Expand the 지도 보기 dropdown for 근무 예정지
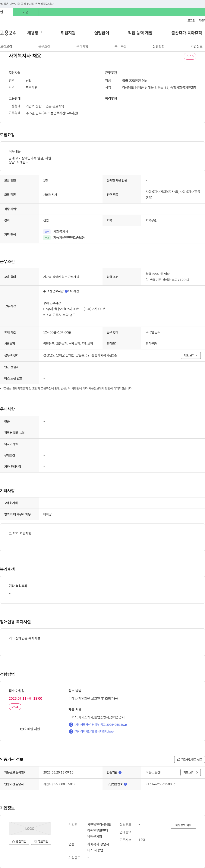The image size is (205, 868). 191,355
